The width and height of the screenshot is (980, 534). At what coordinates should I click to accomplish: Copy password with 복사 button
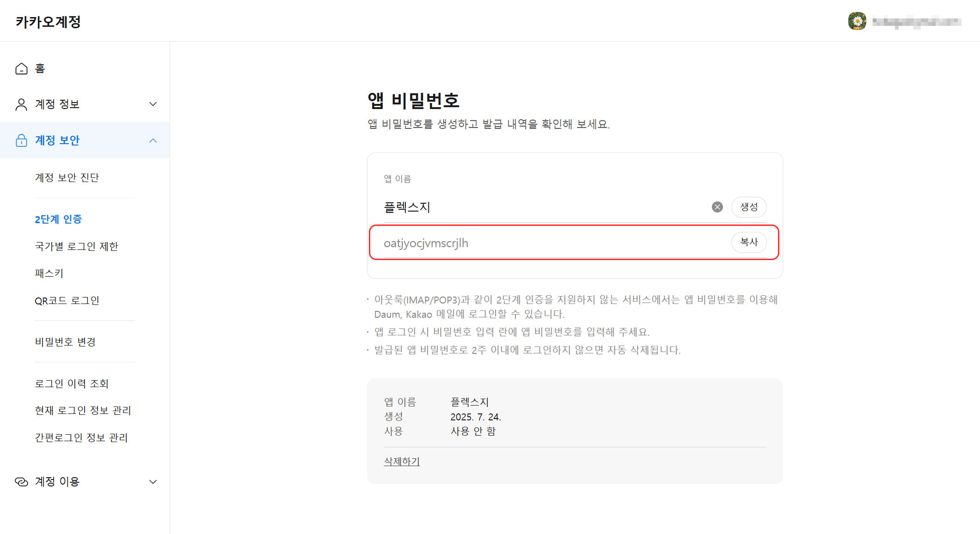[749, 242]
